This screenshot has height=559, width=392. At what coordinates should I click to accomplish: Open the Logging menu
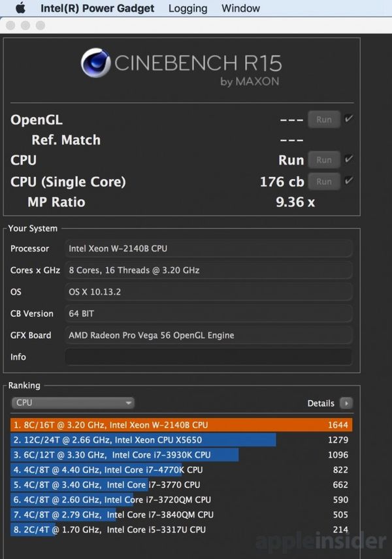point(188,8)
